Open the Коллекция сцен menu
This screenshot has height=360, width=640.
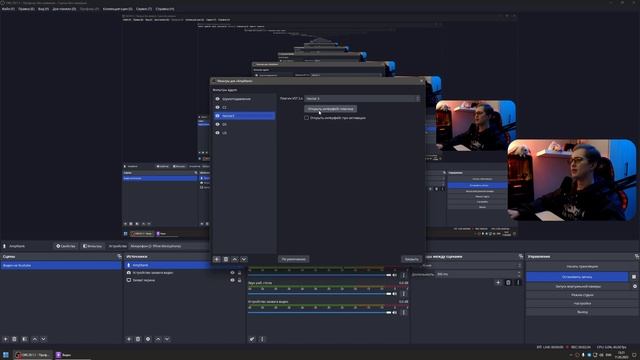(x=118, y=9)
